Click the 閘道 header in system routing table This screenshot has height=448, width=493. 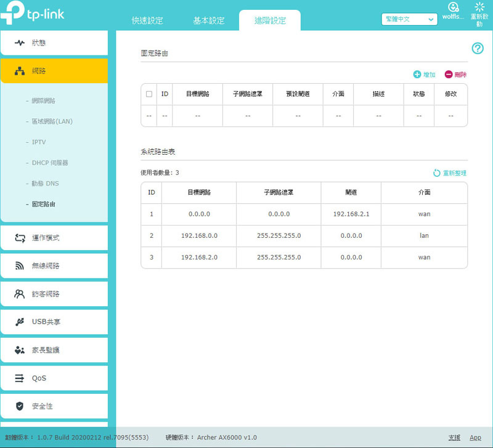pyautogui.click(x=351, y=192)
